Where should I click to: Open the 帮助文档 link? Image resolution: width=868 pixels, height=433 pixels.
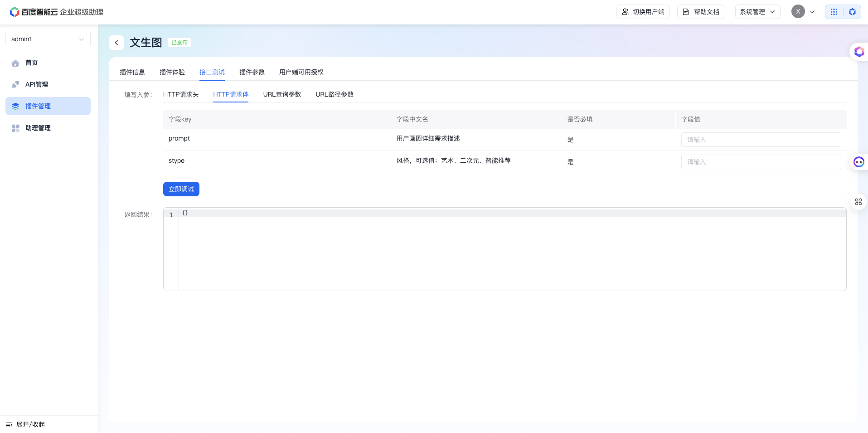[701, 12]
